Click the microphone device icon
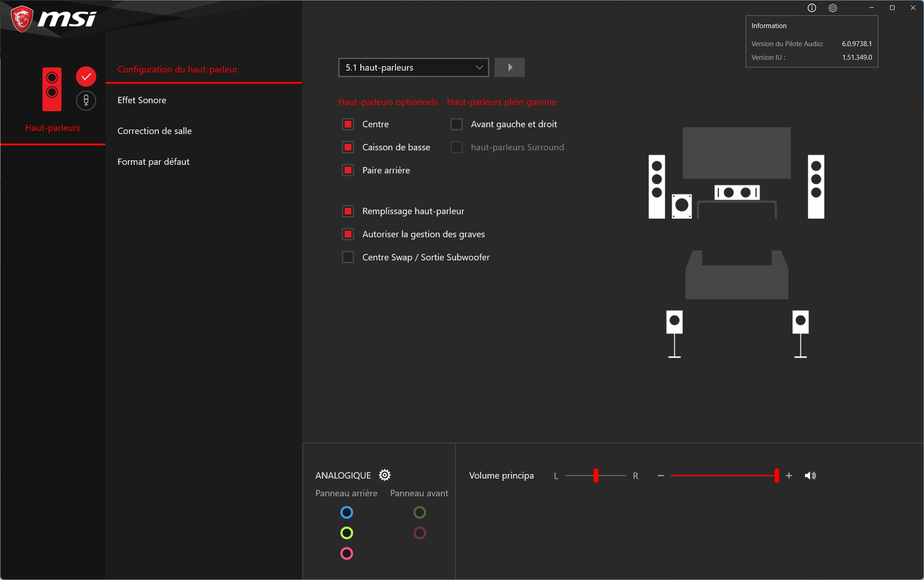Viewport: 924px width, 580px height. click(86, 101)
